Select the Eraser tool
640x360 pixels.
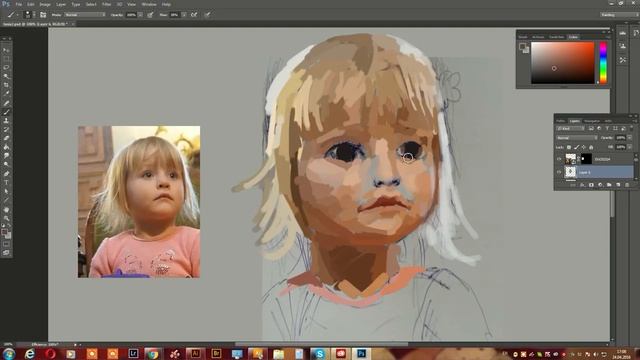pyautogui.click(x=6, y=138)
